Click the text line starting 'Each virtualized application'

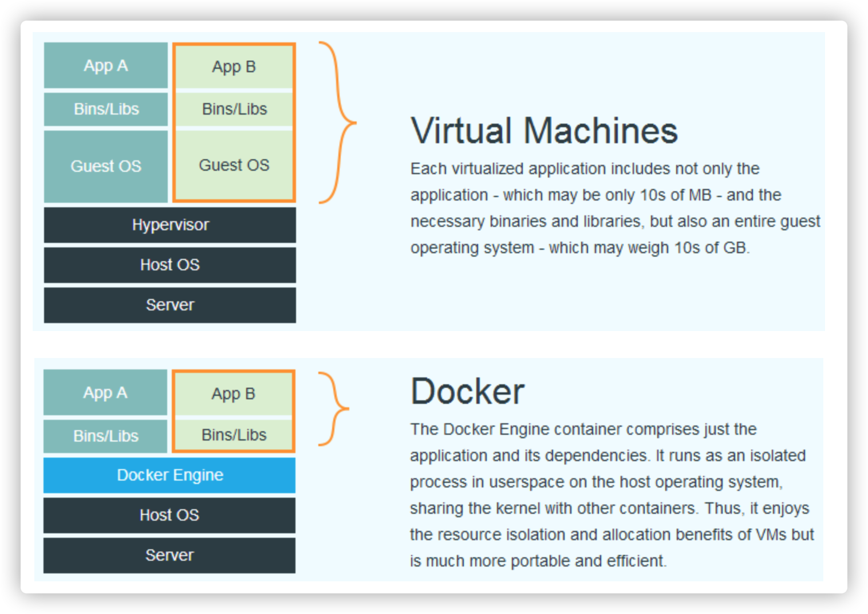pos(585,168)
